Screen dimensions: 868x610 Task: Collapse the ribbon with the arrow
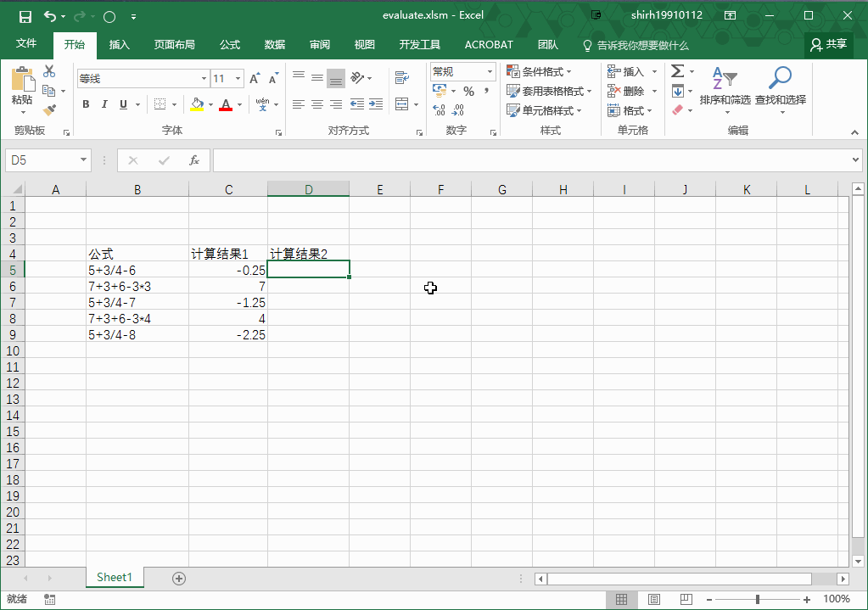tap(854, 132)
